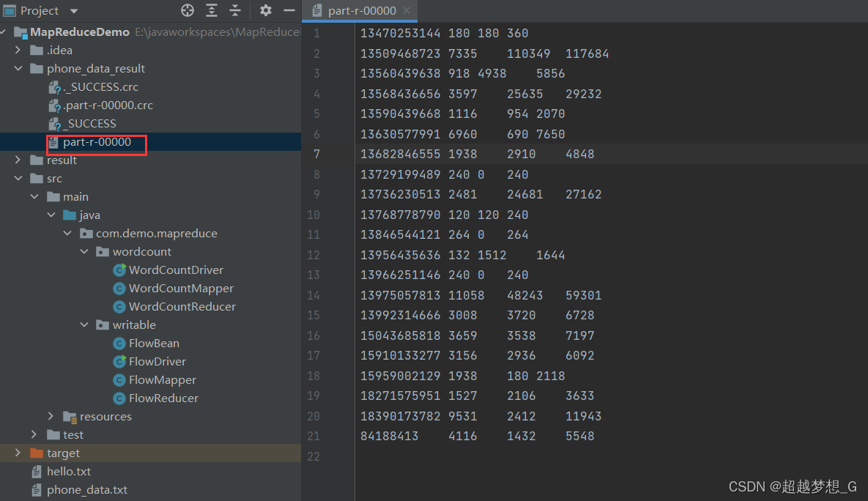The height and width of the screenshot is (501, 868).
Task: Open the WordCountReducer class
Action: [182, 306]
